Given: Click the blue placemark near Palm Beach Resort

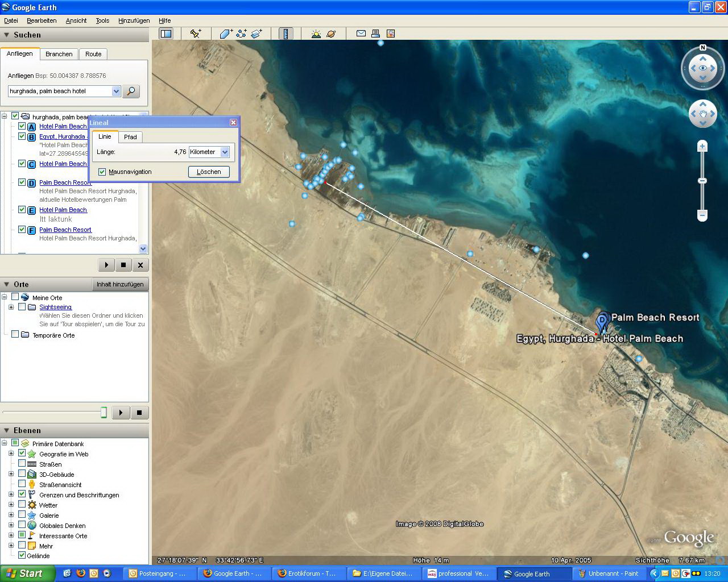Looking at the screenshot, I should (602, 322).
